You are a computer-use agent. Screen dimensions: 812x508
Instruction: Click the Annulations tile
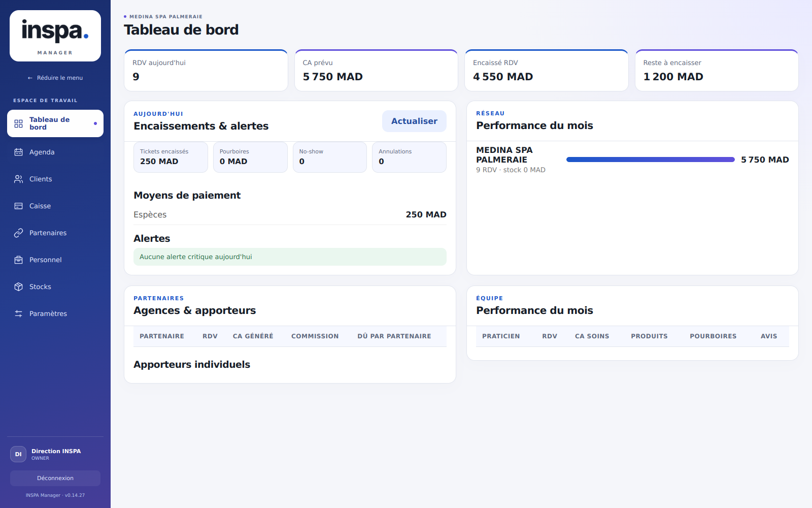409,157
